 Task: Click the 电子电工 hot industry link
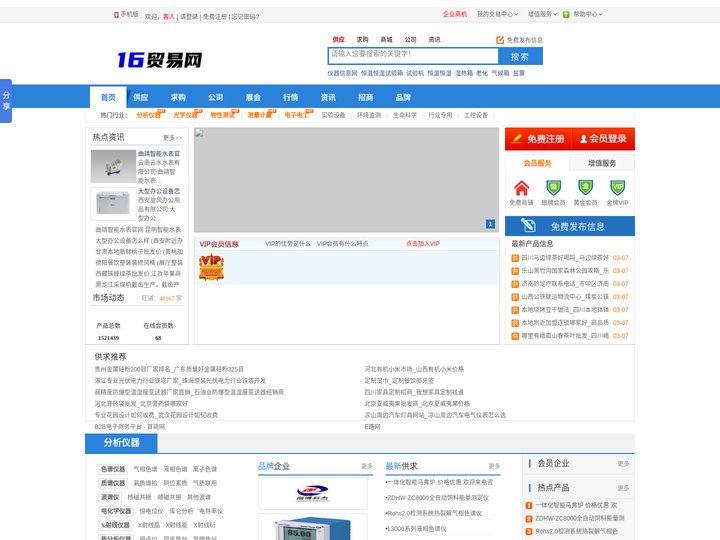point(297,115)
